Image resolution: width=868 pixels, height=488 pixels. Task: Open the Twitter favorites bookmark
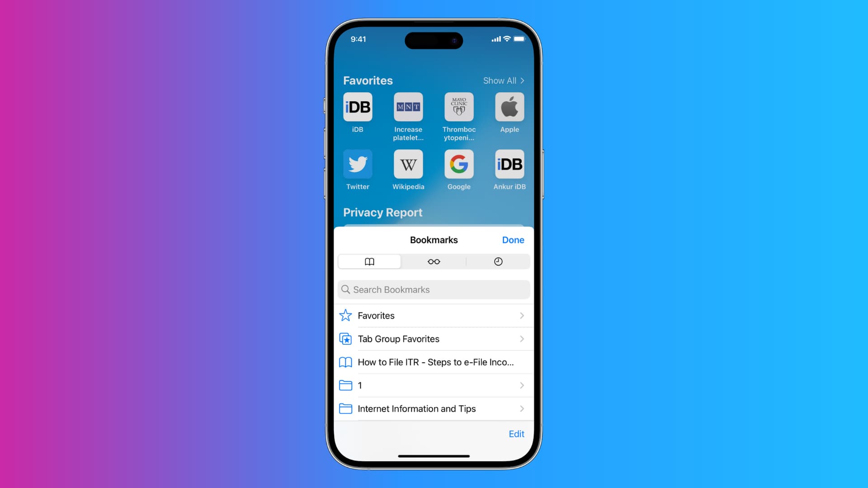tap(357, 164)
